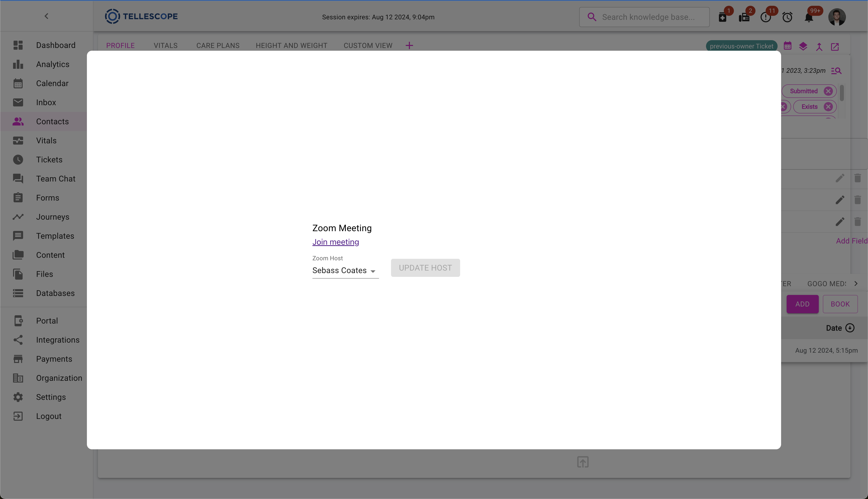Open the header icon with badge 2
This screenshot has height=499, width=868.
coord(744,17)
